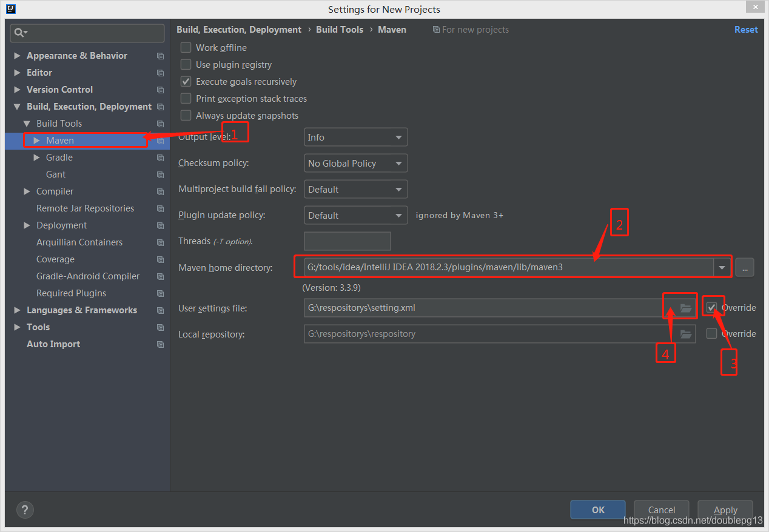The image size is (769, 532).
Task: Click the Build Tools breadcrumb
Action: click(x=340, y=30)
